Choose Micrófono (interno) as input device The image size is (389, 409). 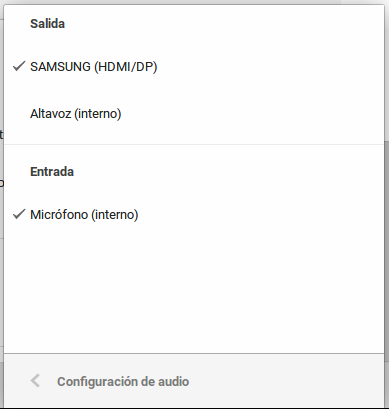(194, 214)
